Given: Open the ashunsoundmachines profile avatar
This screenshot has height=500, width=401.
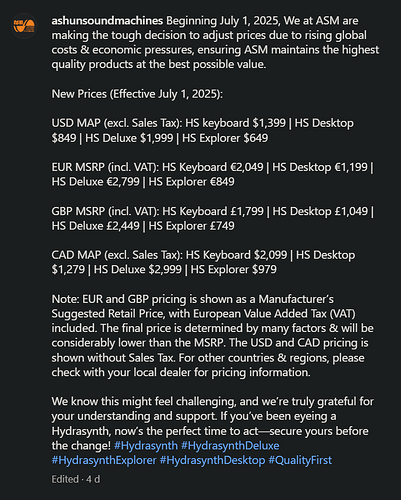Looking at the screenshot, I should tap(24, 26).
